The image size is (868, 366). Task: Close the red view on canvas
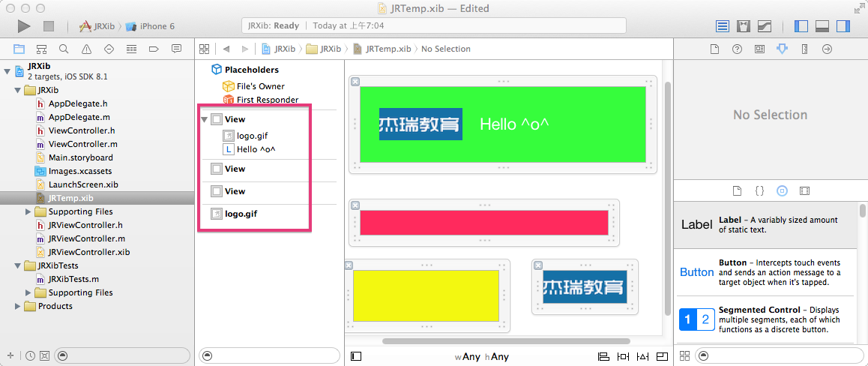tap(355, 205)
